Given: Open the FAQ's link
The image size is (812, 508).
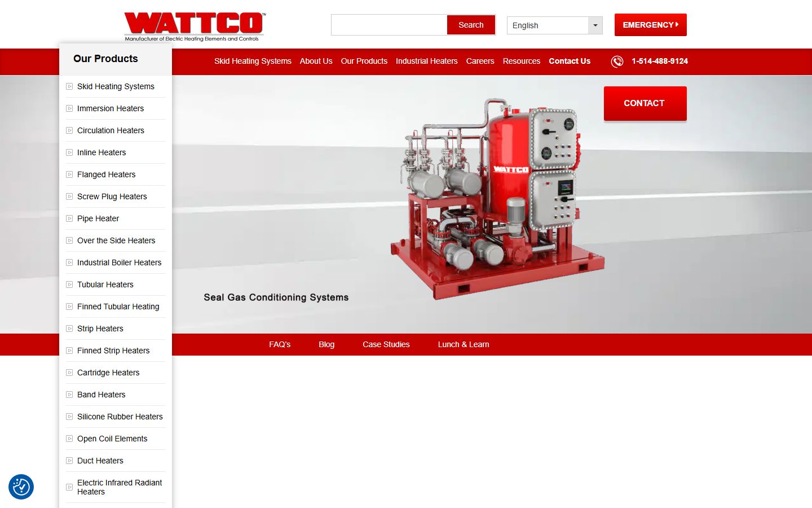Looking at the screenshot, I should tap(280, 344).
